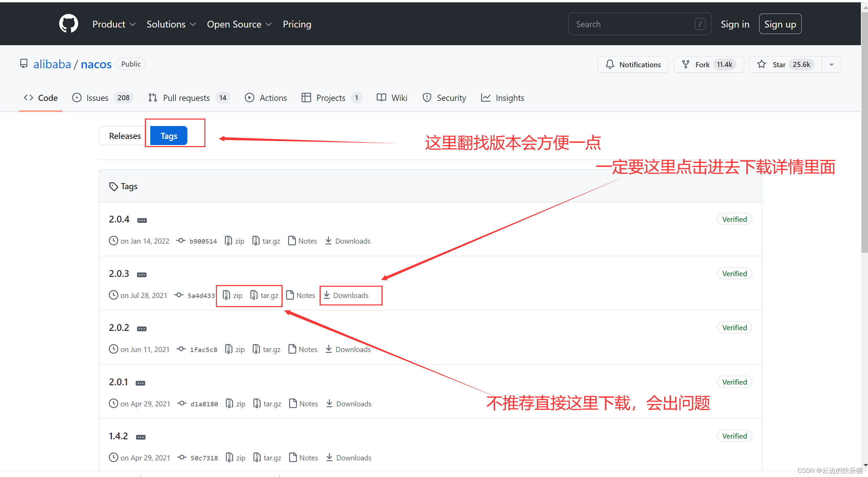This screenshot has width=868, height=477.
Task: Open Downloads for tag 2.0.1
Action: pyautogui.click(x=348, y=404)
